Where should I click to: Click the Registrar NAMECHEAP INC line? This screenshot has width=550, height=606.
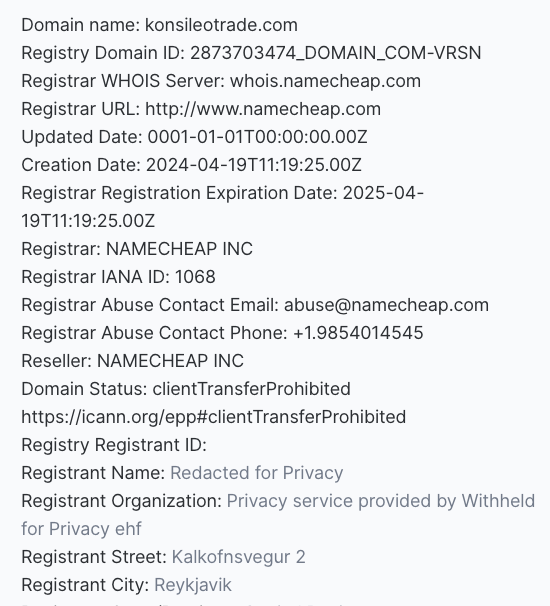pyautogui.click(x=137, y=249)
